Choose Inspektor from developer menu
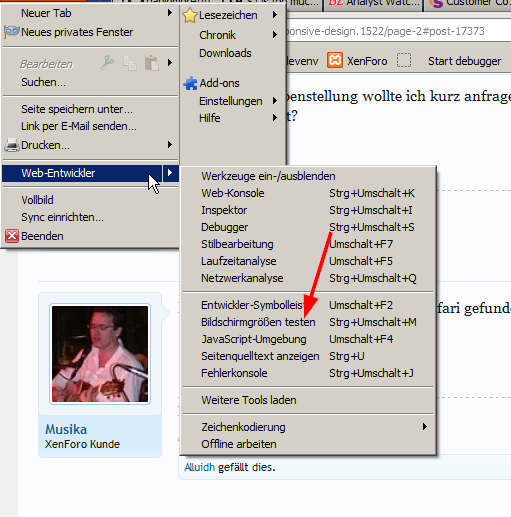Screen dimensions: 511x517 (308, 210)
